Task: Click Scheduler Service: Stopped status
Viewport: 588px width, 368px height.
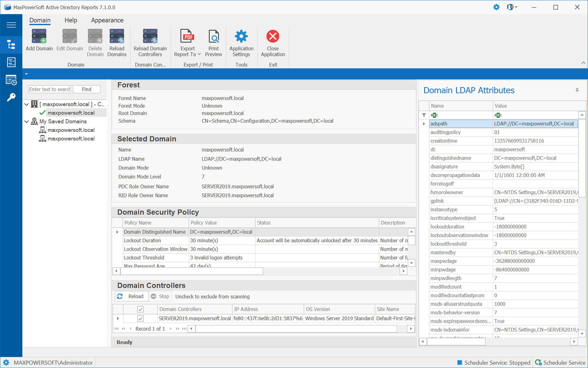Action: tap(494, 362)
